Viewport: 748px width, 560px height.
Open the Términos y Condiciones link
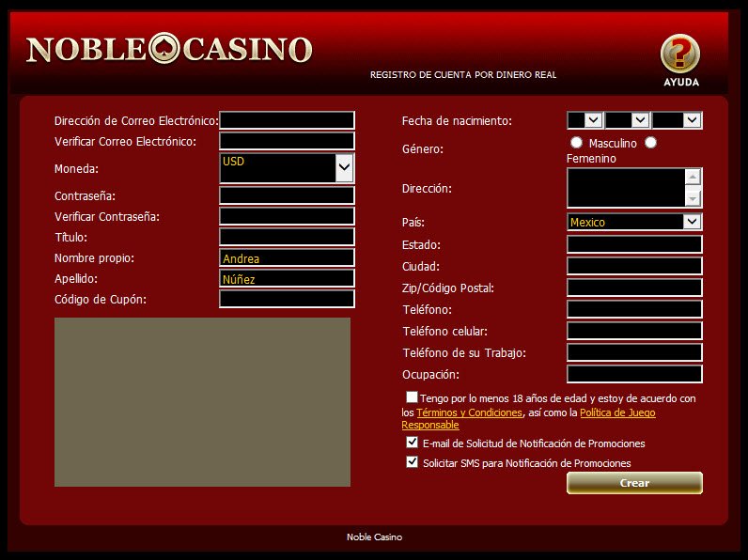pyautogui.click(x=470, y=412)
